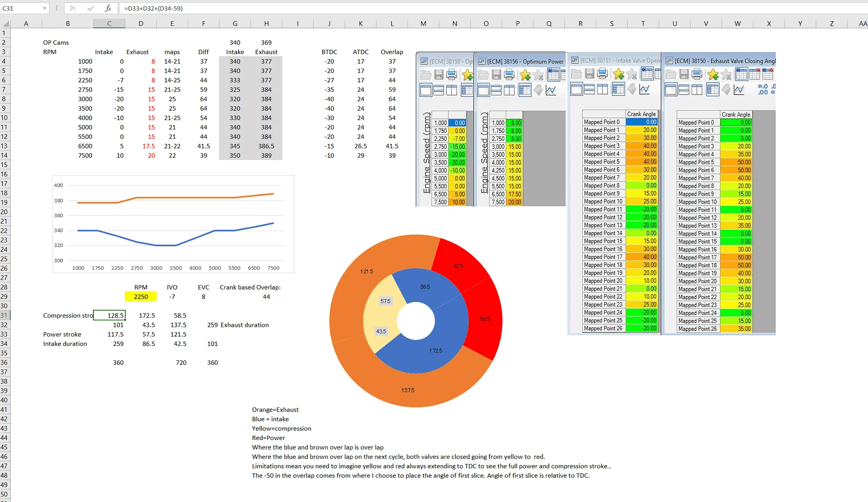This screenshot has height=502, width=868.
Task: Click the yellow 2250 RPM cell
Action: tap(141, 297)
